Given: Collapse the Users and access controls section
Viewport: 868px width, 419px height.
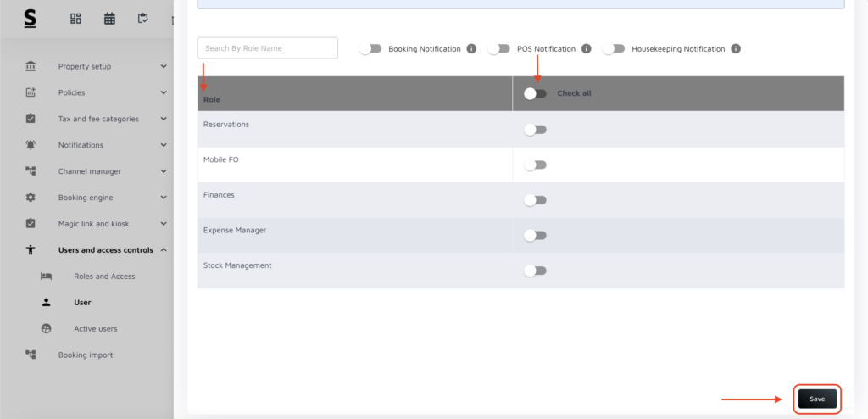Looking at the screenshot, I should coord(164,250).
